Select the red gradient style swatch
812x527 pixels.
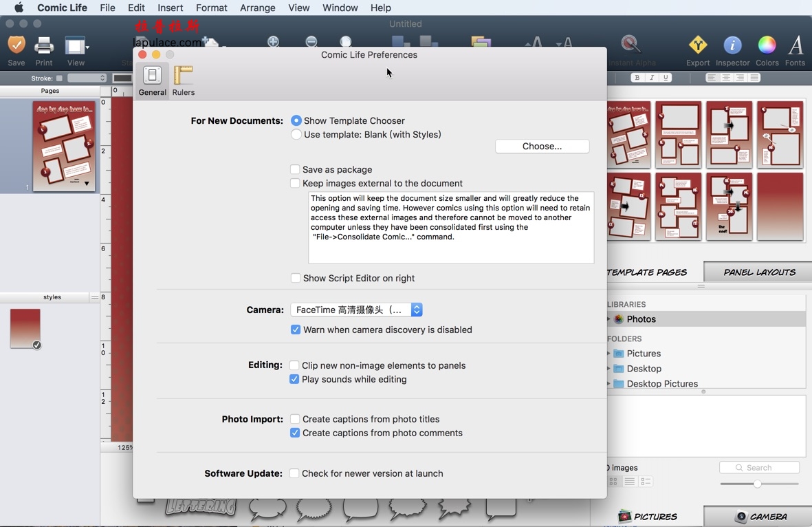point(25,329)
